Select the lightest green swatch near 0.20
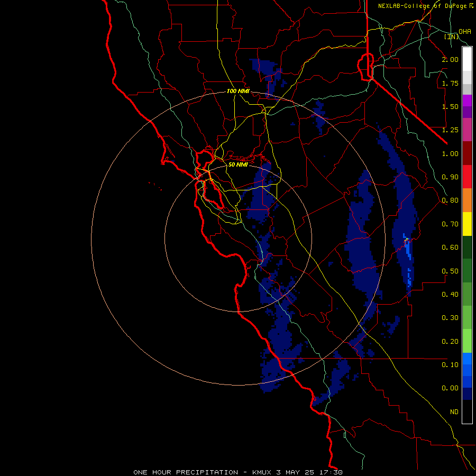Screen dimensions: 476x476 click(x=467, y=341)
